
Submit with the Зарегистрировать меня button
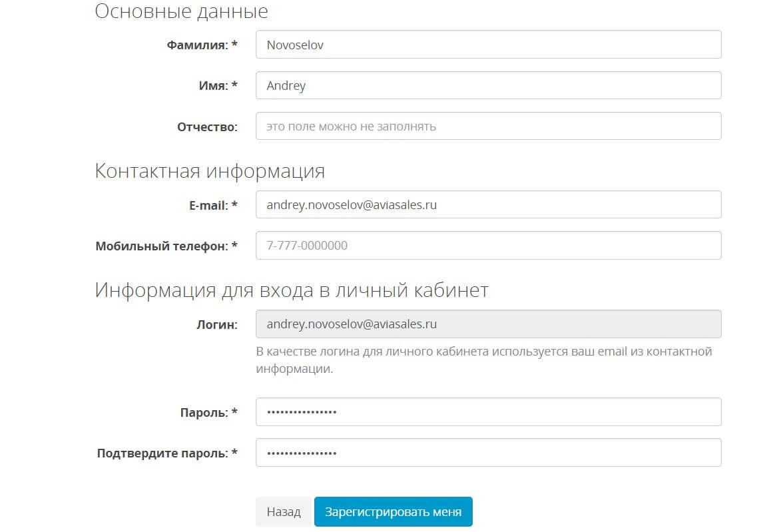click(393, 512)
